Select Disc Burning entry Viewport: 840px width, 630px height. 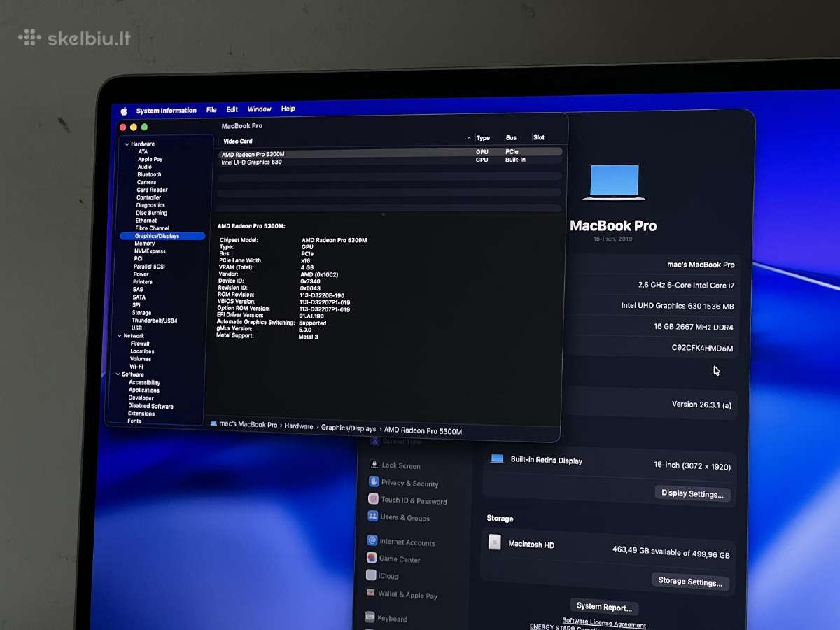(x=152, y=213)
